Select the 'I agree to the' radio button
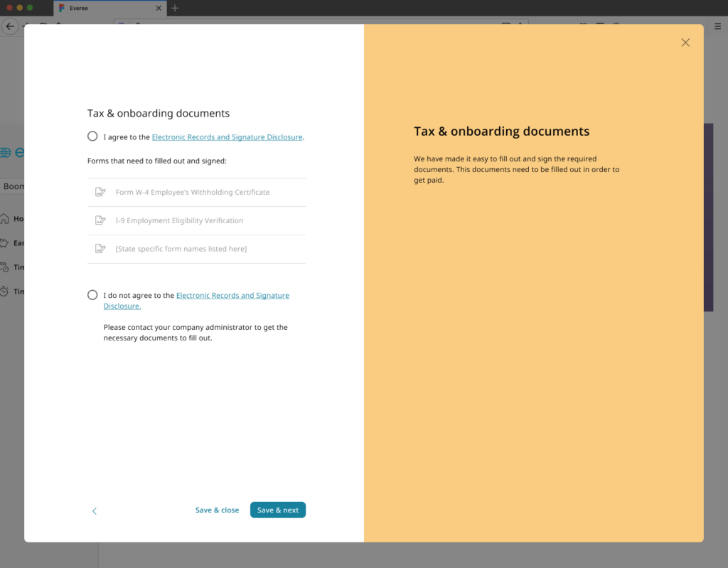 [x=92, y=136]
